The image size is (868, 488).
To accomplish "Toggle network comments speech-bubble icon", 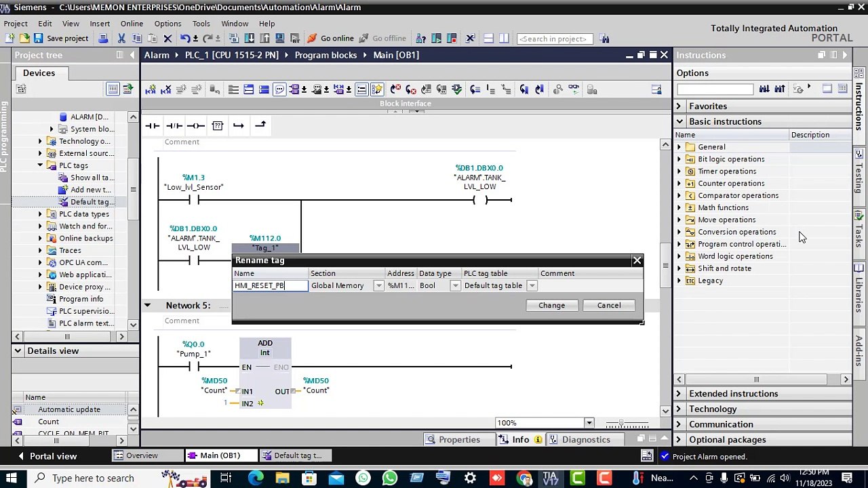I will pos(279,89).
